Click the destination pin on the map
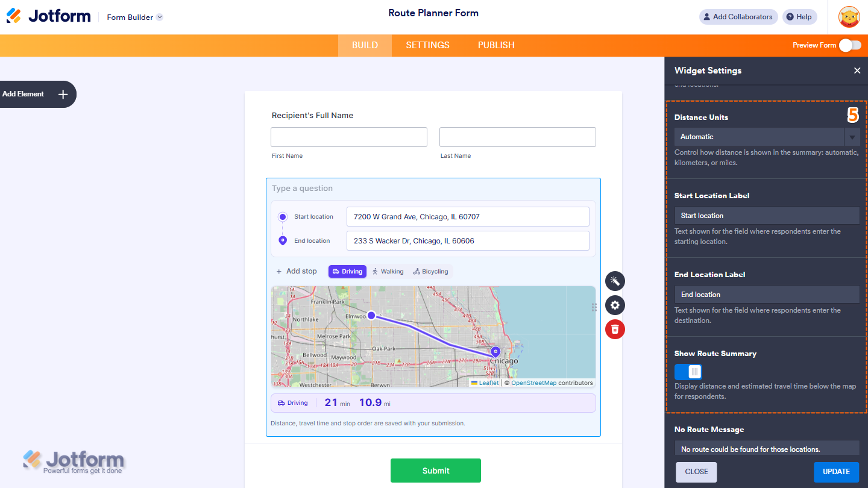Viewport: 868px width, 488px height. pyautogui.click(x=495, y=351)
